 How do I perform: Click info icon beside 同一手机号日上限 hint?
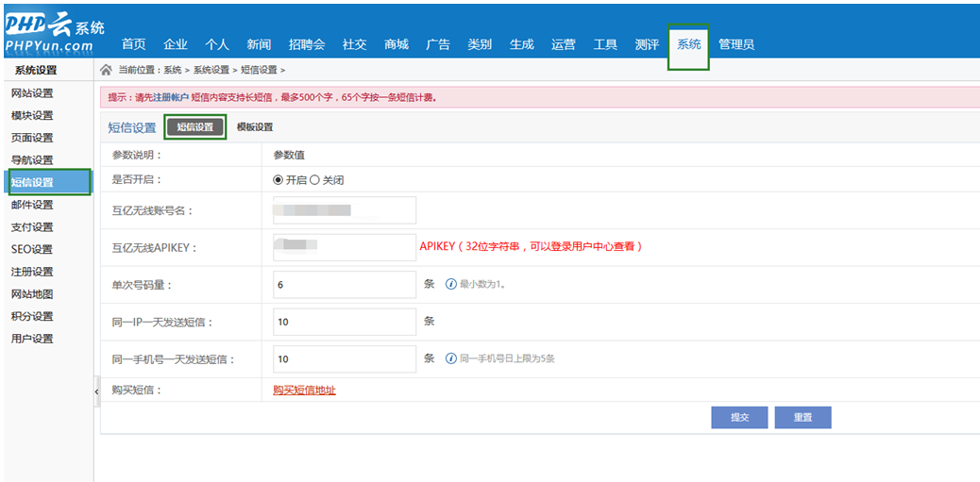coord(451,358)
